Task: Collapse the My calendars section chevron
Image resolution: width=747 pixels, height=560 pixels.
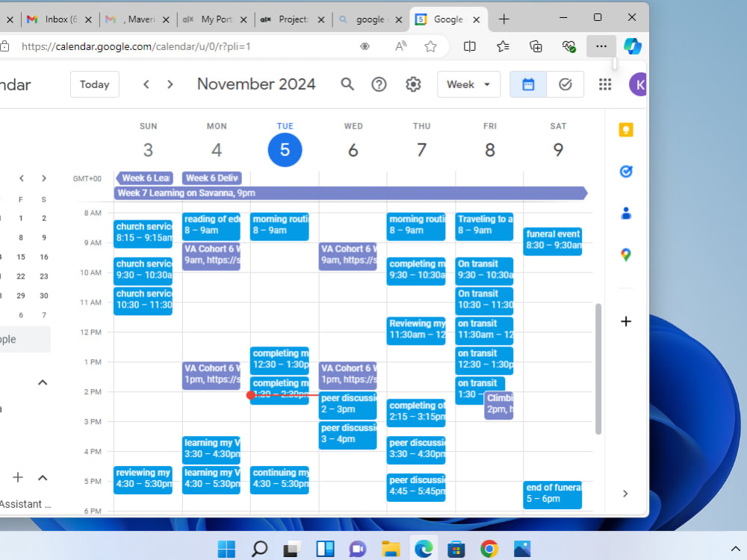Action: [43, 382]
